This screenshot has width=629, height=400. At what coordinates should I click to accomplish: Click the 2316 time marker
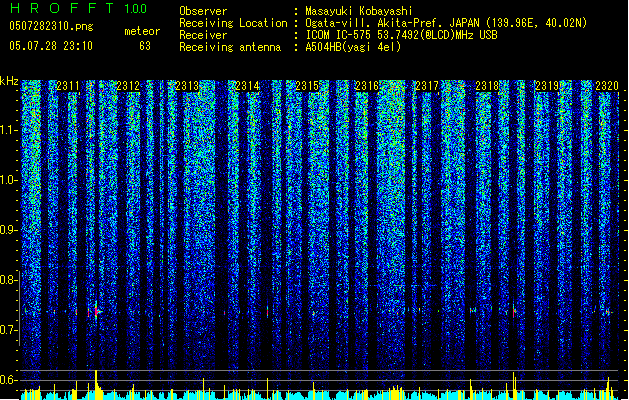pyautogui.click(x=367, y=86)
